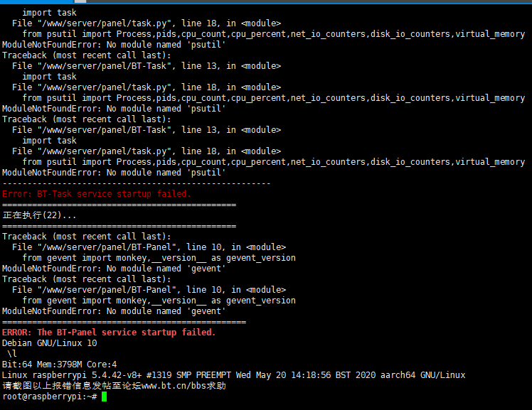Click the 'Bit:64' value

17,365
